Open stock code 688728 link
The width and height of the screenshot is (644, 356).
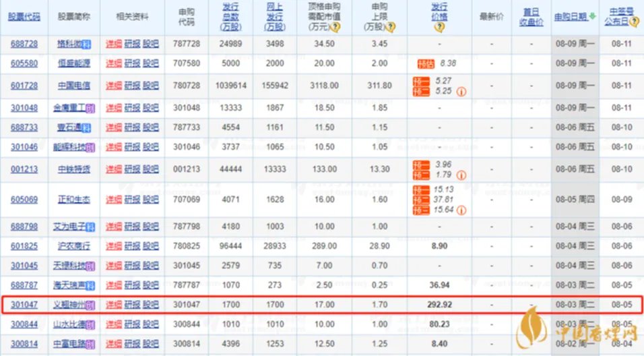coord(24,44)
